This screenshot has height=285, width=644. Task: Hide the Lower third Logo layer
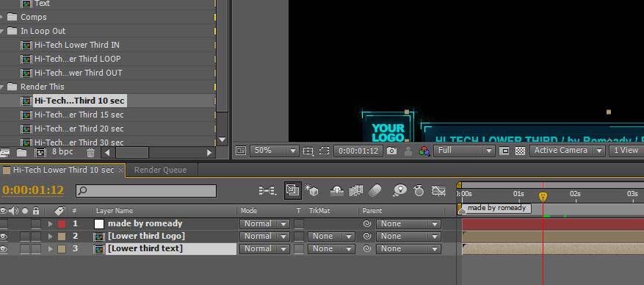pos(4,236)
